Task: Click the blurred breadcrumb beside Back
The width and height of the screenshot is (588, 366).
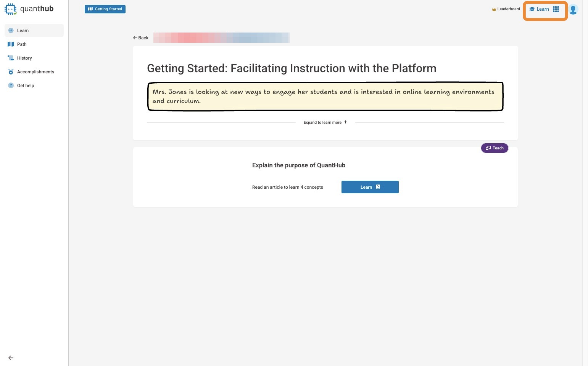Action: tap(221, 38)
